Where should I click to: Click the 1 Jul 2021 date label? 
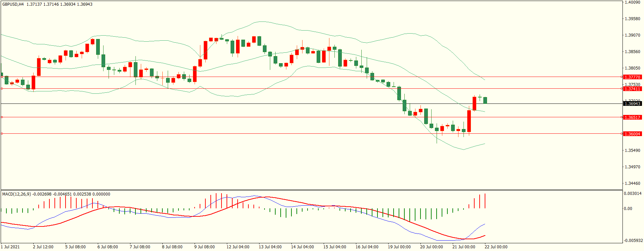[x=10, y=247]
